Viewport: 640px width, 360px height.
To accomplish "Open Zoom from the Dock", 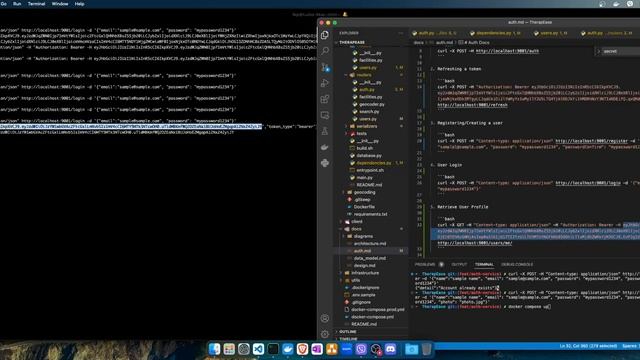I will [347, 349].
